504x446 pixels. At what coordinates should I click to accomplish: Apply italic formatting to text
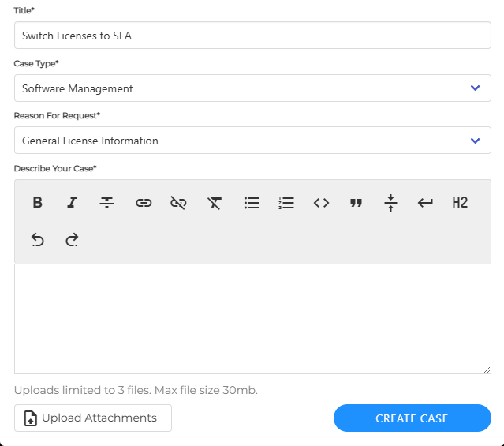pyautogui.click(x=72, y=203)
